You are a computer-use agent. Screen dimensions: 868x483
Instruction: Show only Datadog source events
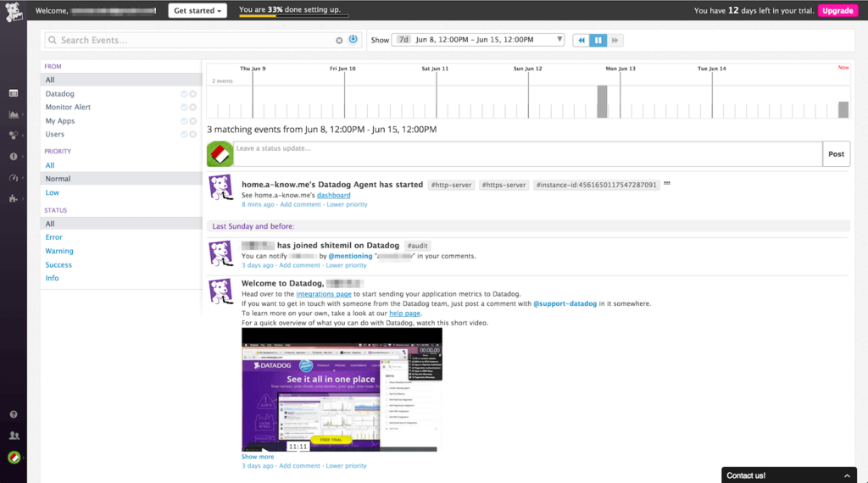point(184,94)
